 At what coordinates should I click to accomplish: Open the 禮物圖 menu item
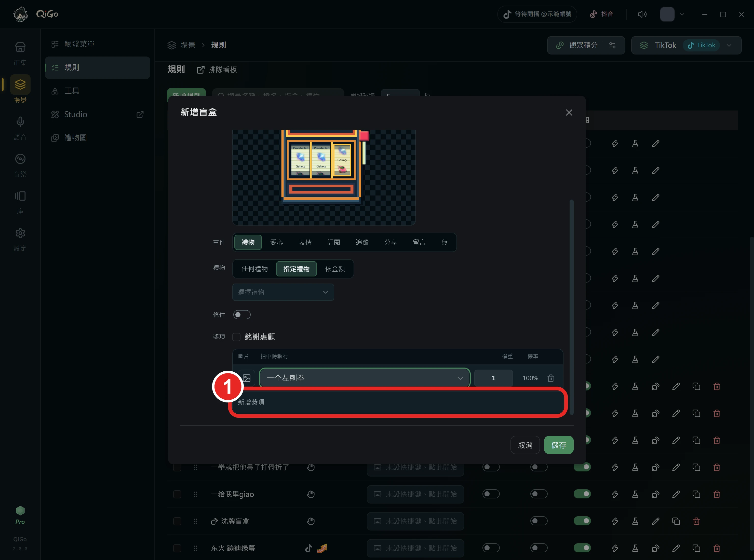pyautogui.click(x=97, y=138)
